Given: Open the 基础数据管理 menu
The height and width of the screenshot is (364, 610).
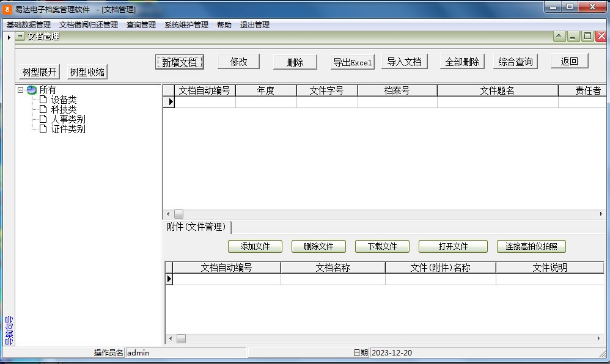Looking at the screenshot, I should pyautogui.click(x=29, y=25).
